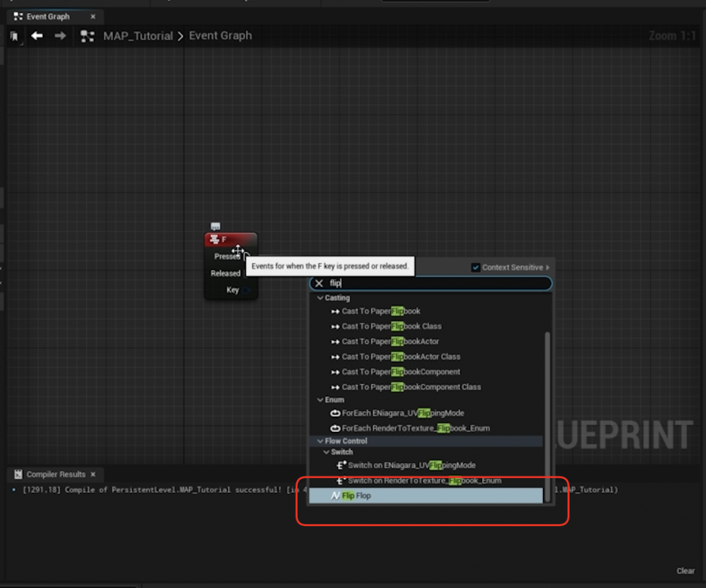Click the Key output pin on F node
The width and height of the screenshot is (706, 588).
point(247,290)
